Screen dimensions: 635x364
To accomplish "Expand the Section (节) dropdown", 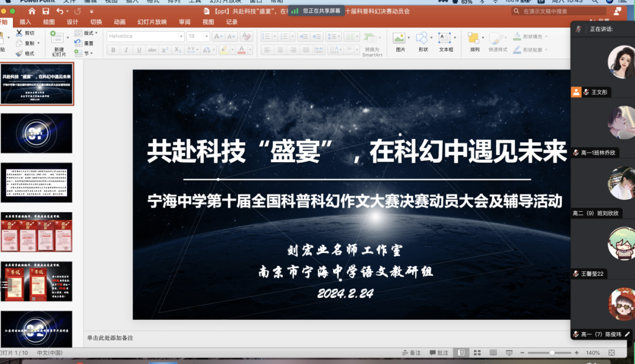I will point(92,53).
